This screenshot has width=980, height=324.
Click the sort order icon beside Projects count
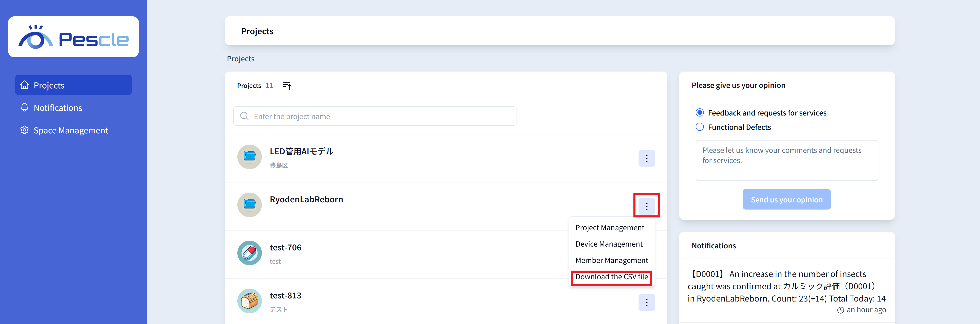(x=287, y=86)
